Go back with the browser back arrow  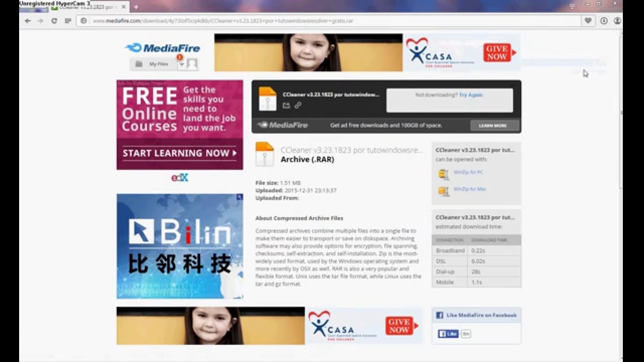click(28, 21)
